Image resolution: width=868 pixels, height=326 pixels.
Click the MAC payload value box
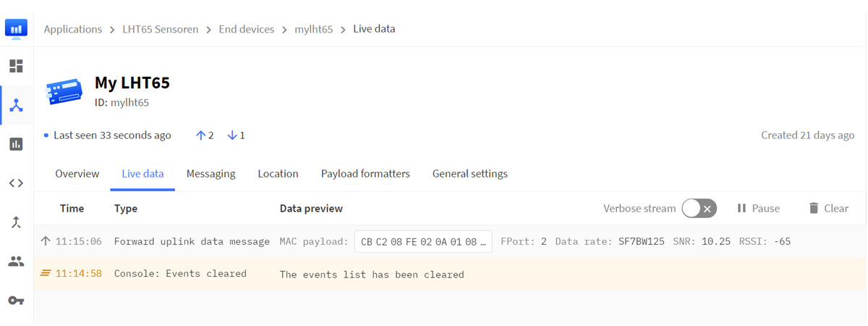tap(423, 241)
